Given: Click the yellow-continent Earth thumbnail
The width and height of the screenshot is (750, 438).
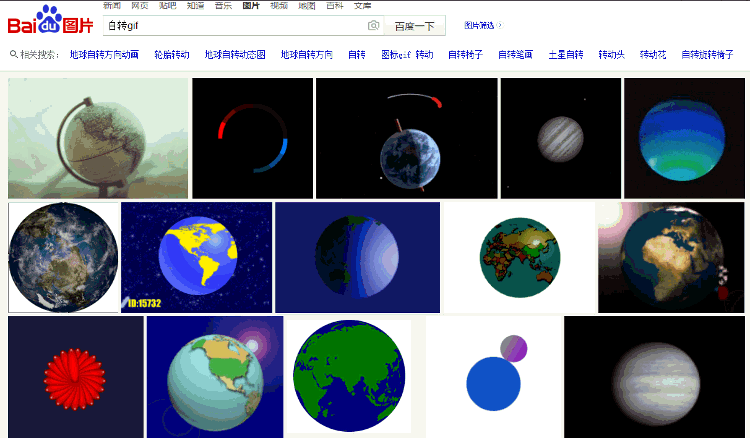Looking at the screenshot, I should [x=196, y=257].
